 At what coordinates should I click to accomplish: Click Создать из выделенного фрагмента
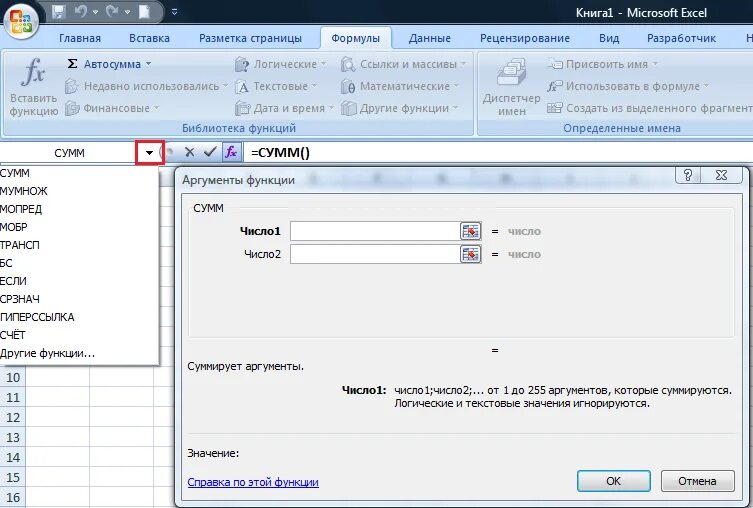(649, 109)
